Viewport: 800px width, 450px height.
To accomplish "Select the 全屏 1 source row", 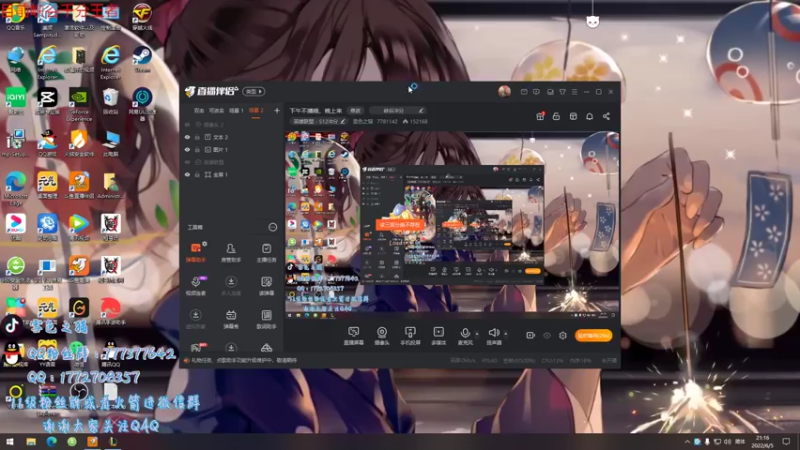I will click(232, 174).
